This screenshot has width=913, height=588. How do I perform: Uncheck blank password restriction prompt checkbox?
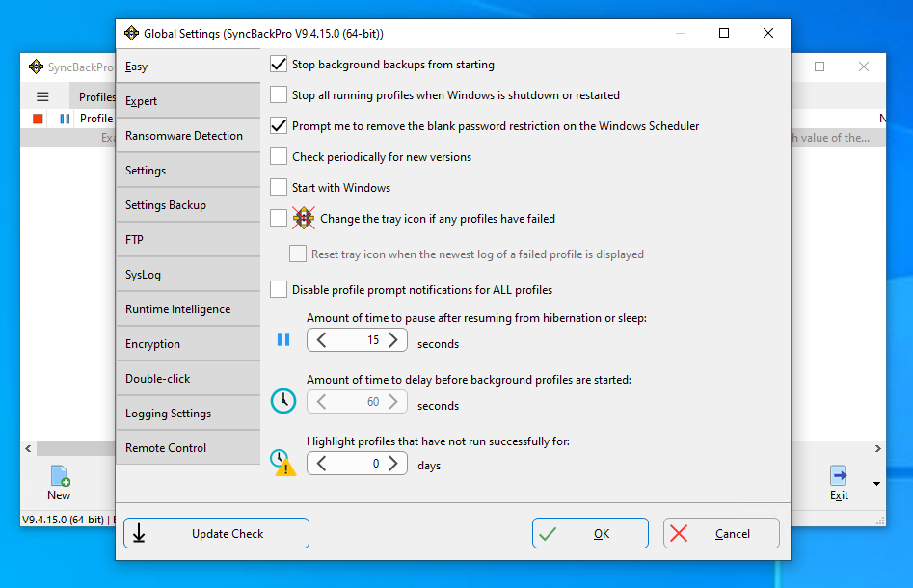tap(279, 125)
